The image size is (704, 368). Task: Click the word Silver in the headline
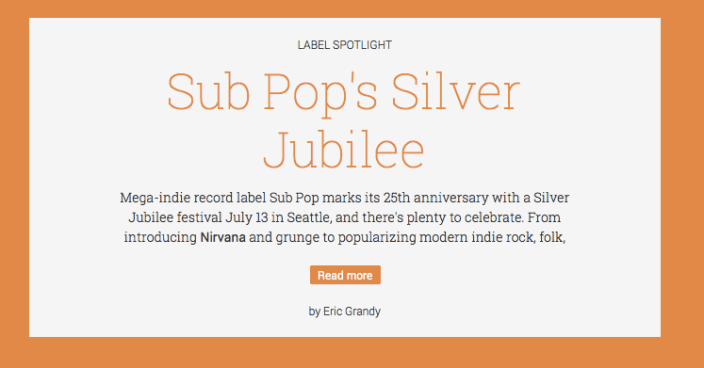(x=456, y=92)
